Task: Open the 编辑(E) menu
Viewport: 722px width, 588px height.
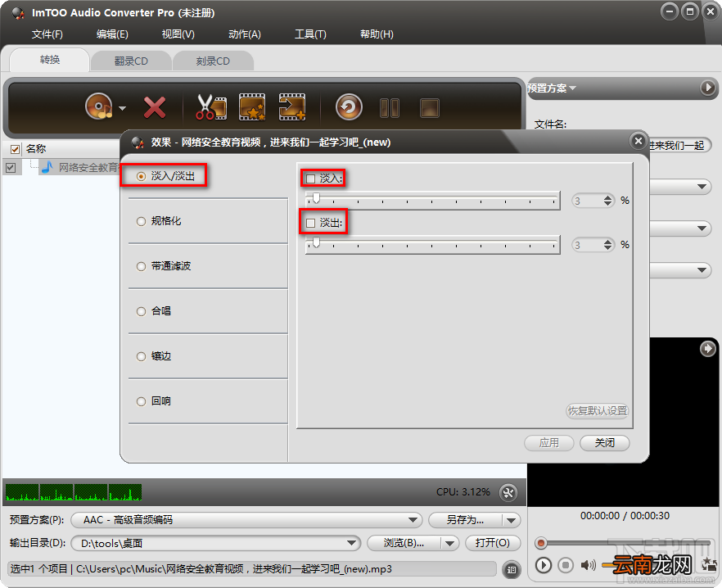Action: (x=112, y=34)
